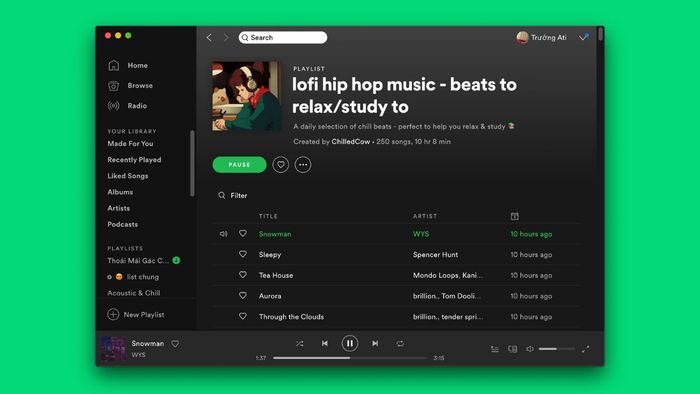Skip to the next track
The image size is (700, 394).
tap(375, 344)
